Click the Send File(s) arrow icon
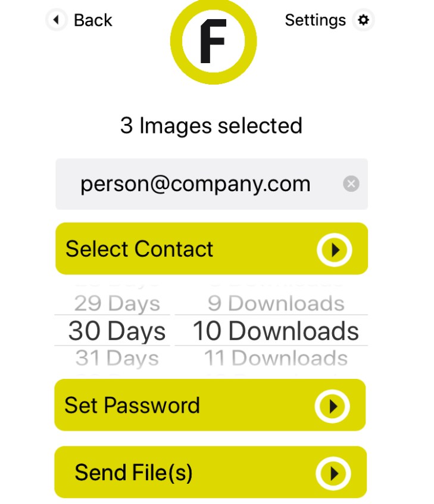Image resolution: width=434 pixels, height=504 pixels. (x=332, y=473)
